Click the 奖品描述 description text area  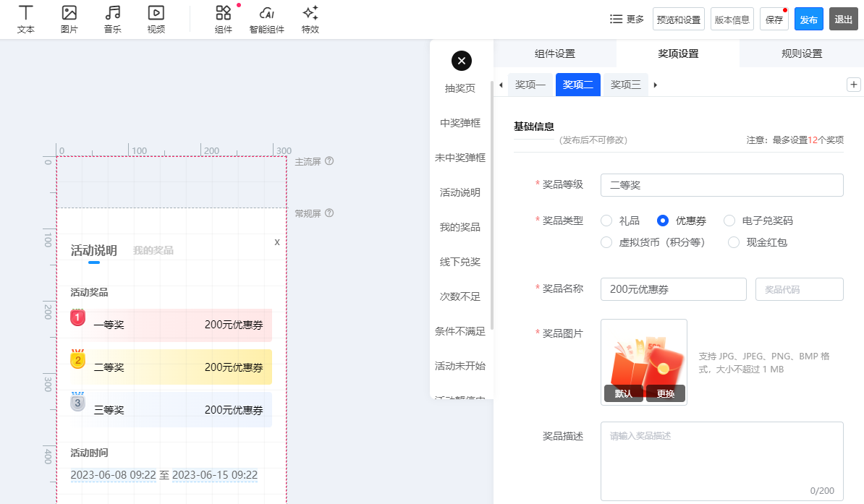721,461
